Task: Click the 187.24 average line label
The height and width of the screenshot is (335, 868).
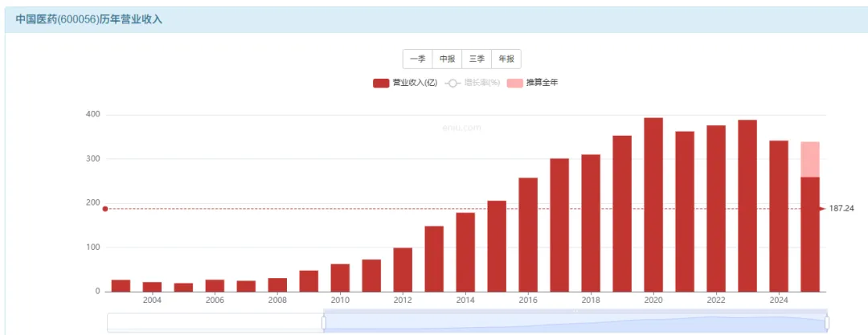Action: 841,209
